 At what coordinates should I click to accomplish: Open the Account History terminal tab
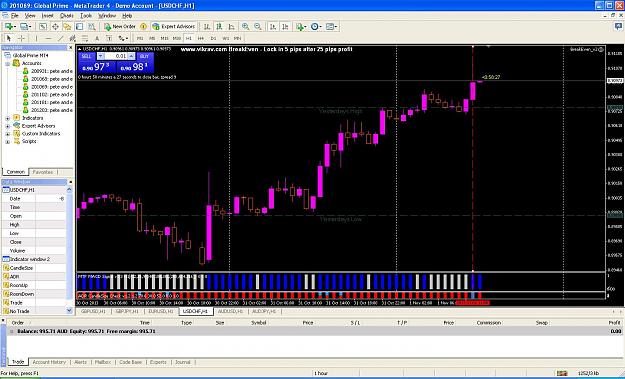tap(49, 362)
